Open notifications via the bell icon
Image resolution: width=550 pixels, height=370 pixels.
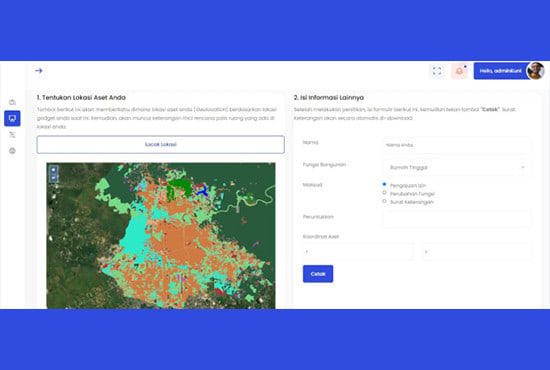coord(459,71)
